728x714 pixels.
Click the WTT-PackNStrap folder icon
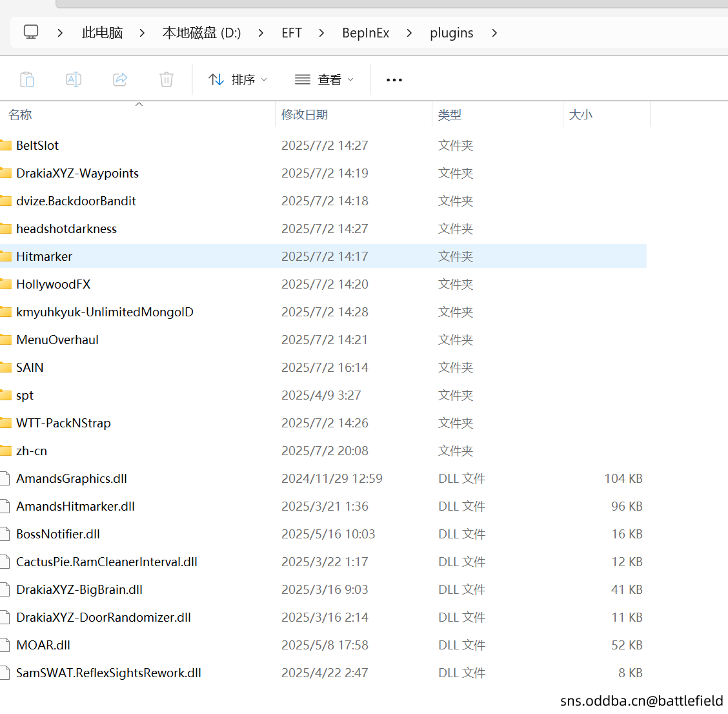point(6,423)
